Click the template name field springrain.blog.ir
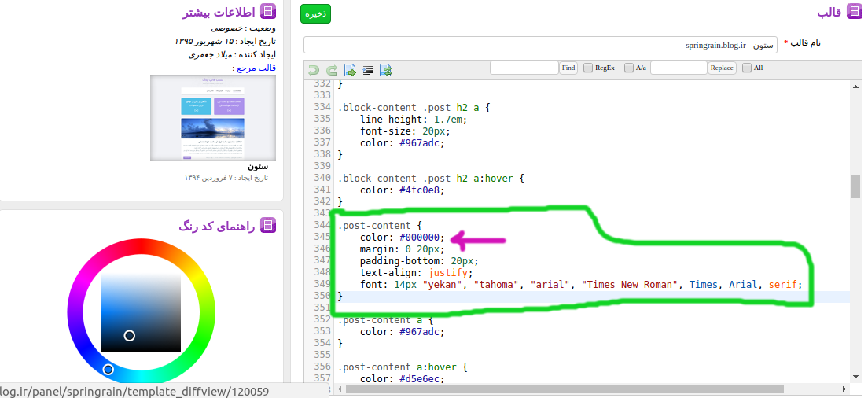This screenshot has width=868, height=398. coord(540,46)
